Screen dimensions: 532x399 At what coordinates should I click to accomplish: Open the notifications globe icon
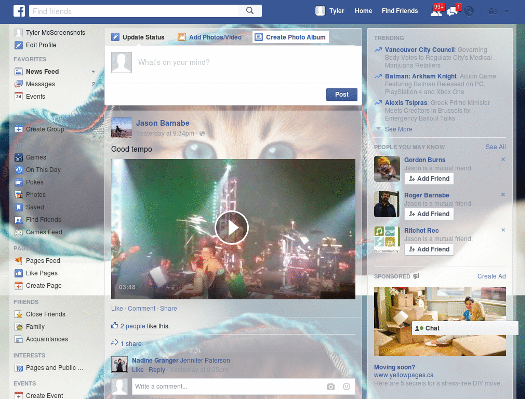point(469,11)
